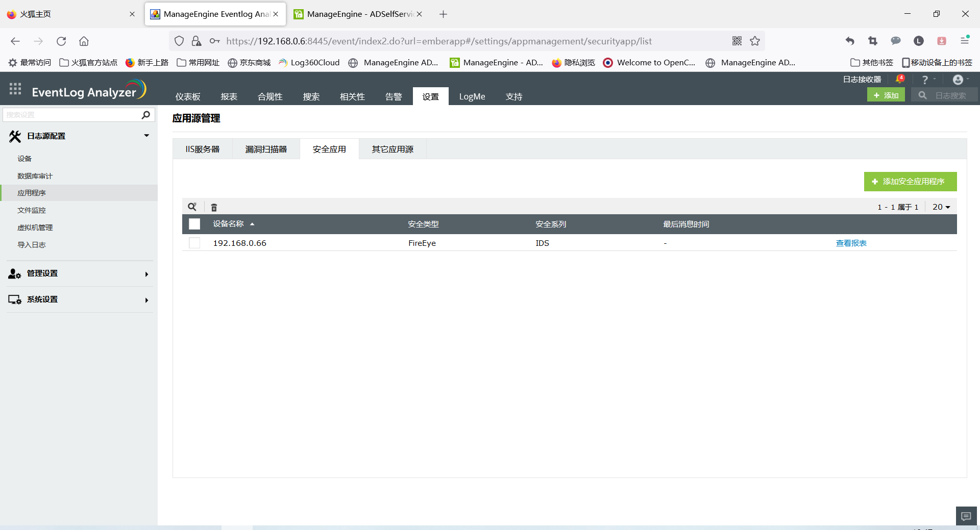The width and height of the screenshot is (980, 530).
Task: Click the table search icon
Action: (192, 207)
